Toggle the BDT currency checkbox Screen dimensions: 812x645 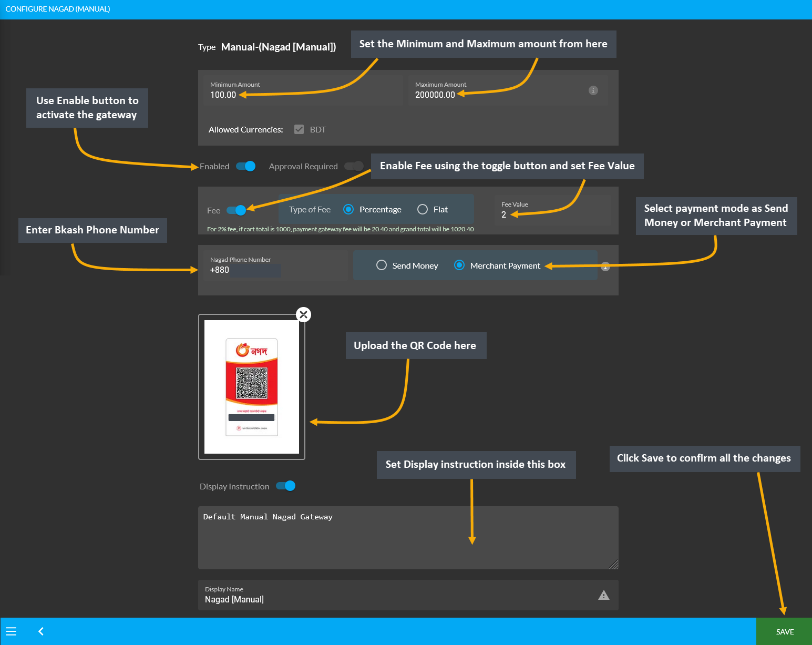point(299,129)
